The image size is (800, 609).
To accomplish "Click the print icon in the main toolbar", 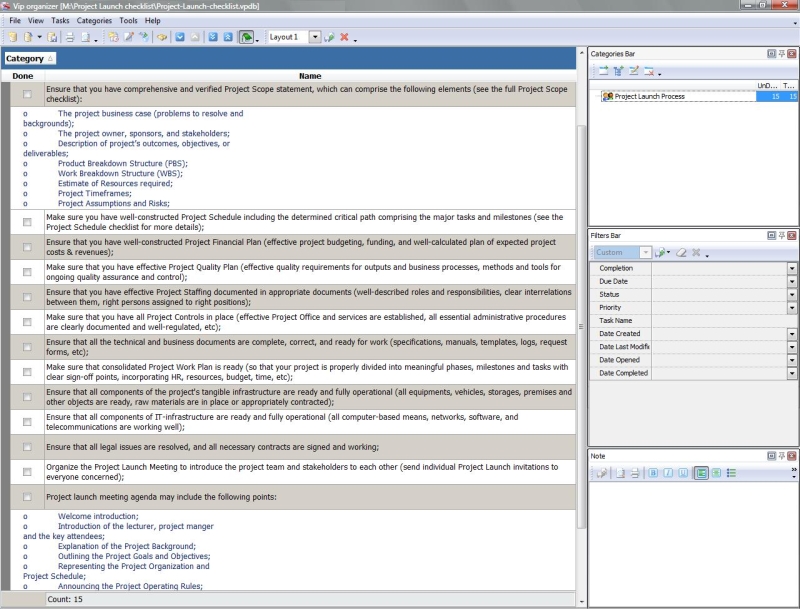I will (70, 37).
